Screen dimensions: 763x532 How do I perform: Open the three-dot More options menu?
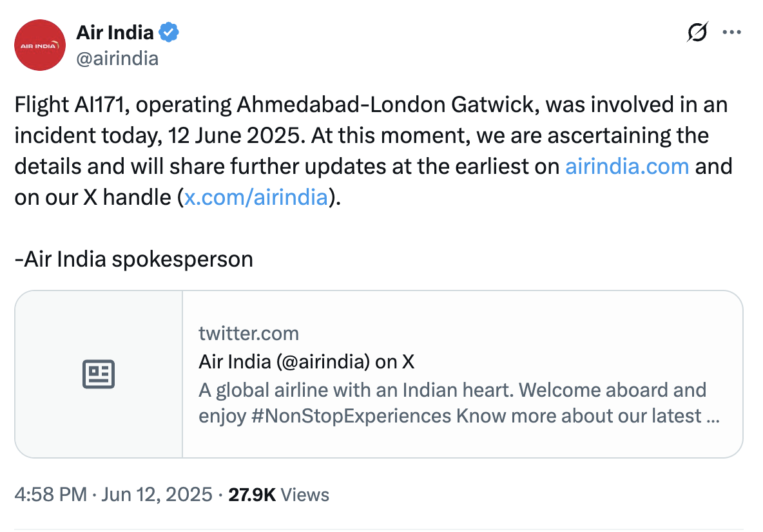pyautogui.click(x=731, y=32)
